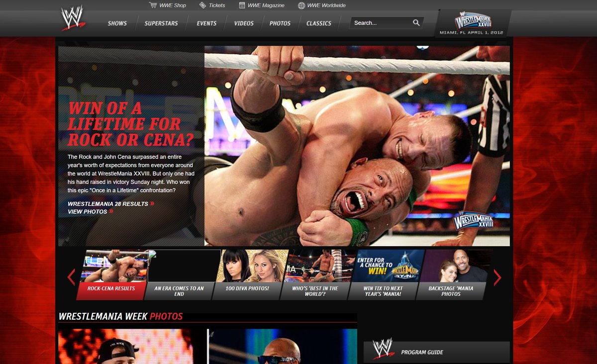This screenshot has height=364, width=597.
Task: Click the globe icon beside WWE Worldwide
Action: (301, 5)
